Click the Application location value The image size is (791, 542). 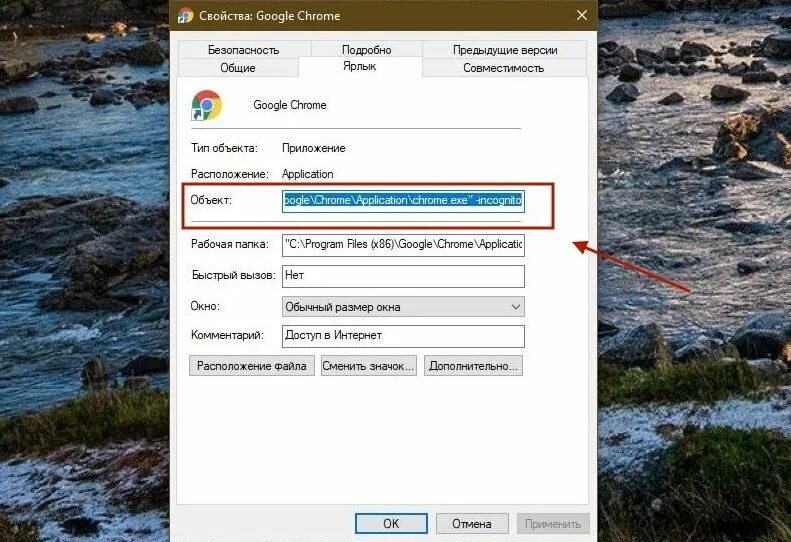pyautogui.click(x=307, y=174)
